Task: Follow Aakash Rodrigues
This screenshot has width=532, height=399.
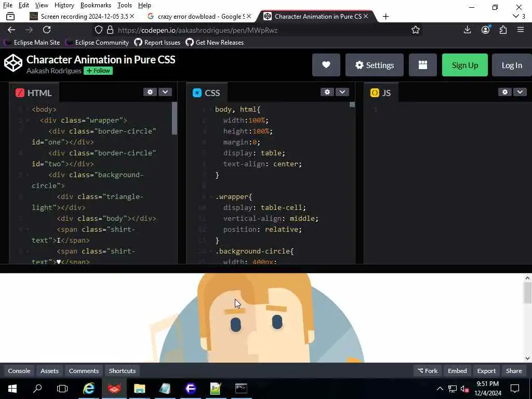Action: (98, 71)
